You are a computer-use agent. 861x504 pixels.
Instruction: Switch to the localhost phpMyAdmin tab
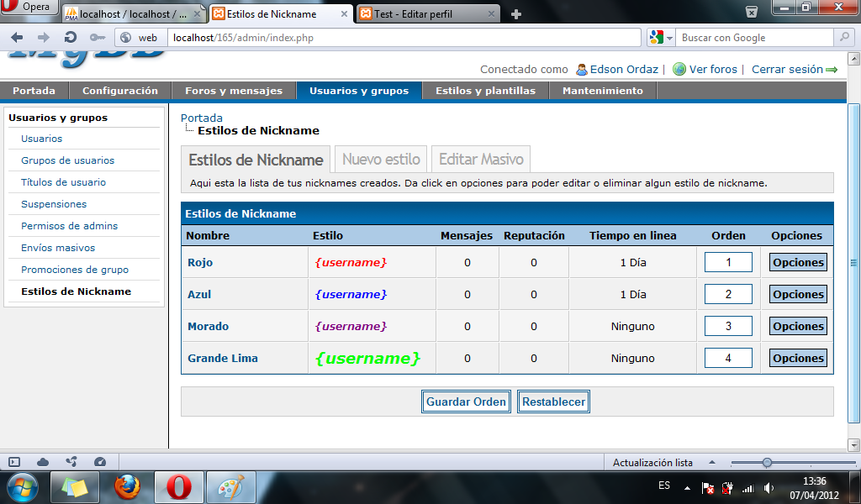click(x=134, y=13)
